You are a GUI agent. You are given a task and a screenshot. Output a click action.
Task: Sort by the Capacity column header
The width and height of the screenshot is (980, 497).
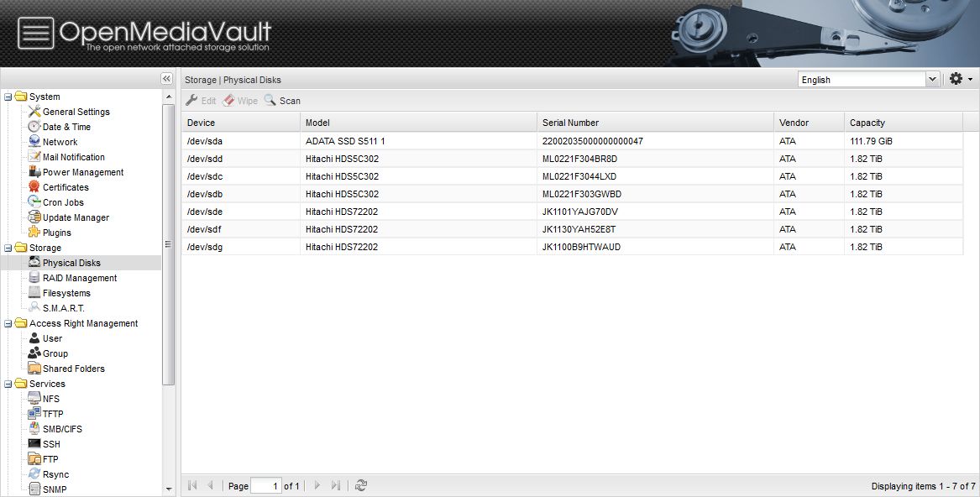[904, 123]
